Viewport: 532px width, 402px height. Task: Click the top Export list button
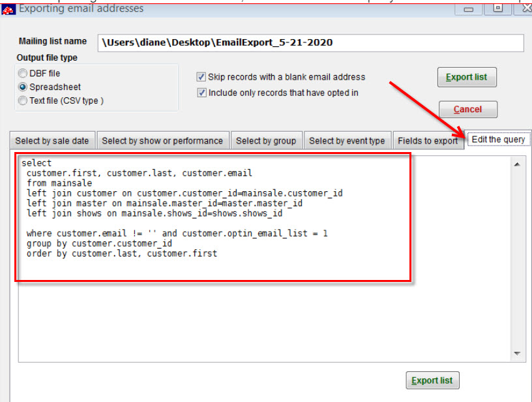point(467,77)
